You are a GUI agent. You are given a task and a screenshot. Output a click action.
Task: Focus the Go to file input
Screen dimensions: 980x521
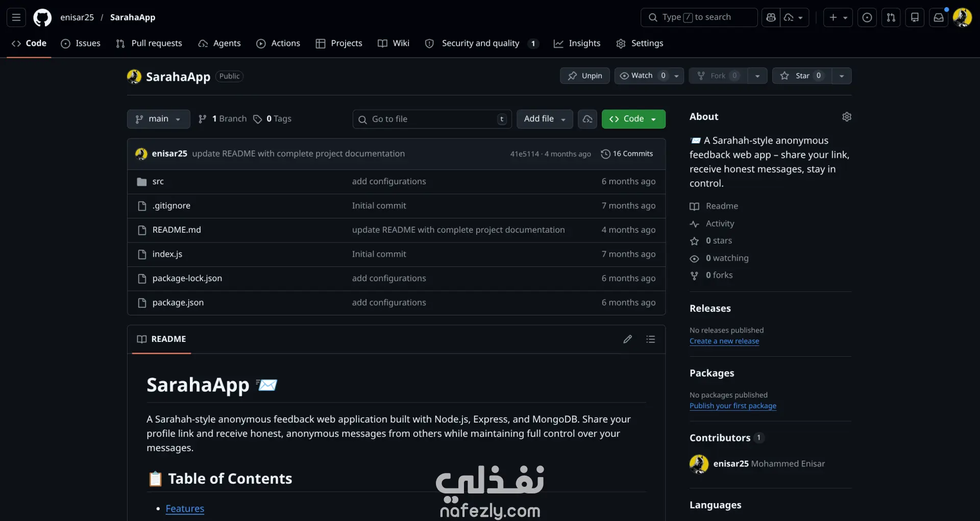coord(432,119)
